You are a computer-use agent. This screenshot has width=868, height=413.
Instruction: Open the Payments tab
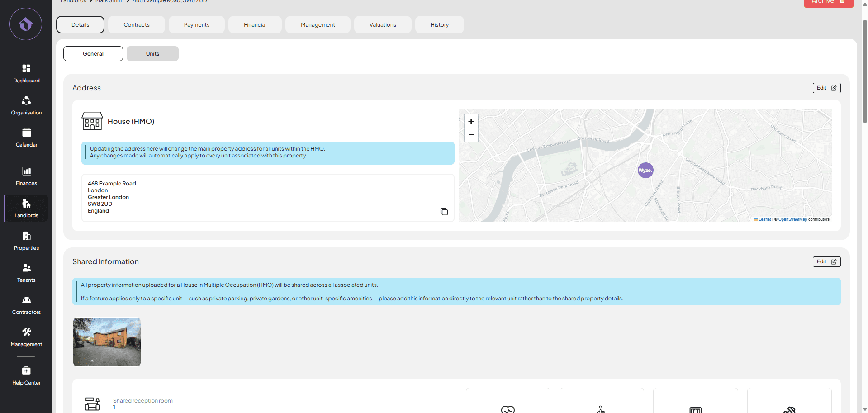click(x=197, y=25)
